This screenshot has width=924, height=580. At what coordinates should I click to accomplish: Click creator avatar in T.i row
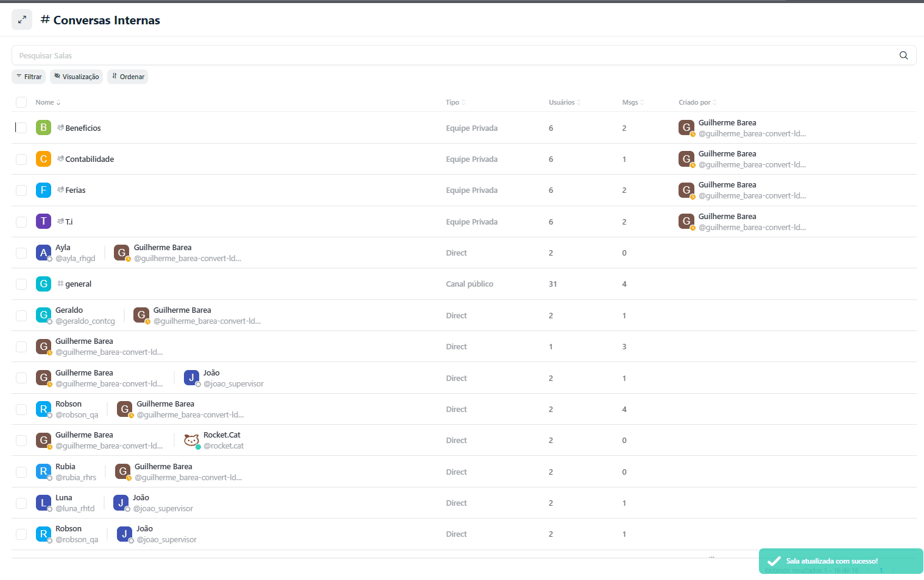pos(686,222)
